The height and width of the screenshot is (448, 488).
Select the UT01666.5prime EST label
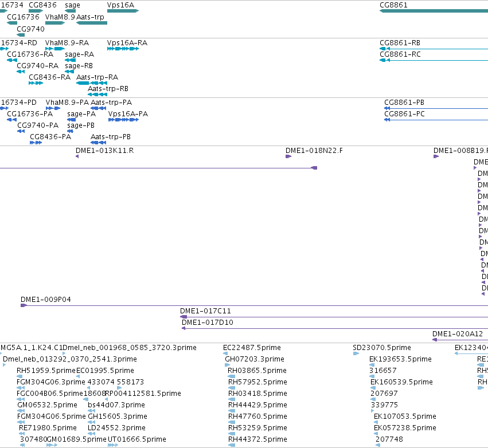click(137, 439)
